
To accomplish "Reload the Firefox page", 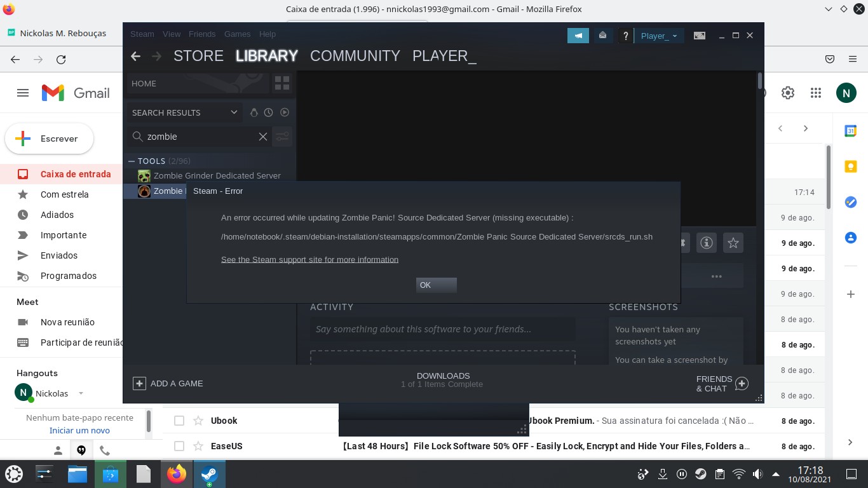I will click(x=61, y=59).
